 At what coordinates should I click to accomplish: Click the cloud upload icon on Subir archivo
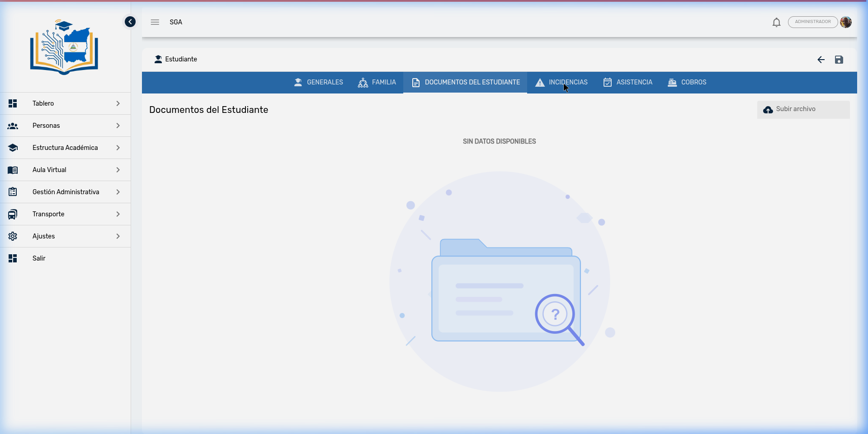[769, 110]
